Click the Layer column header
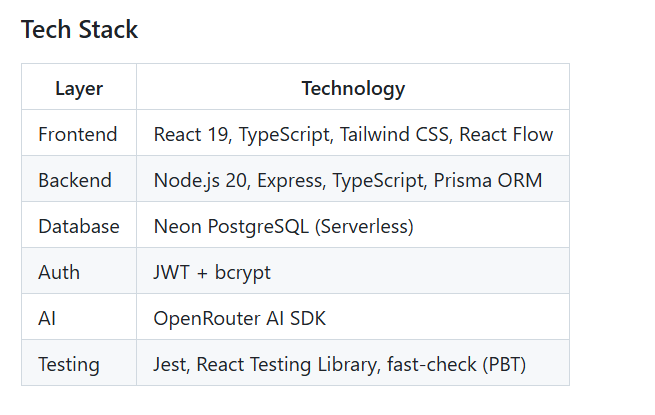This screenshot has width=655, height=415. (79, 88)
